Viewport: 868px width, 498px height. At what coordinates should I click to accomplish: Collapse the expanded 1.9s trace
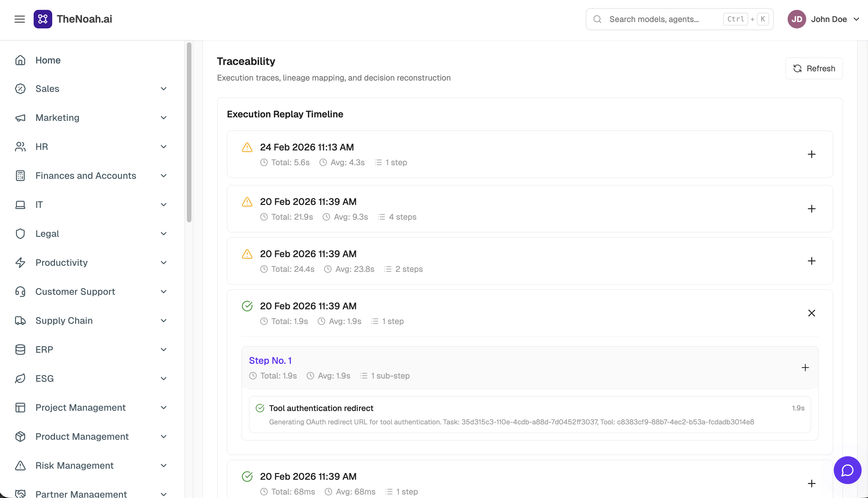811,313
